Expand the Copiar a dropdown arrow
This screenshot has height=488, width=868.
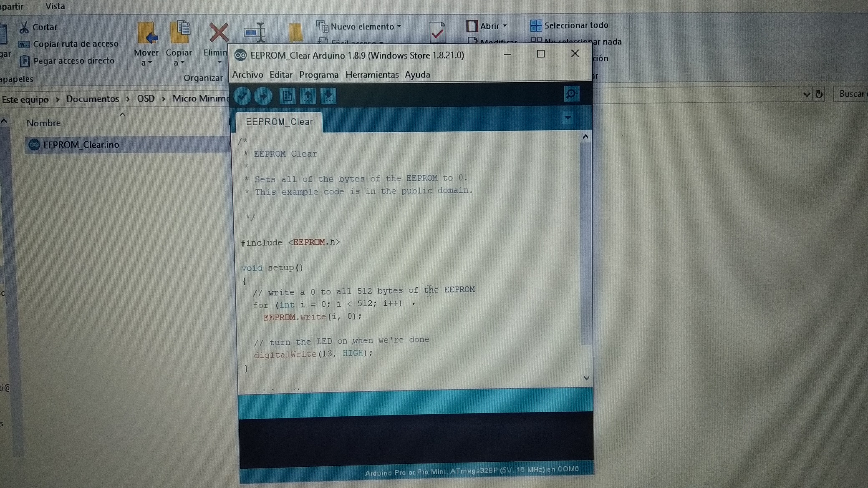(182, 63)
